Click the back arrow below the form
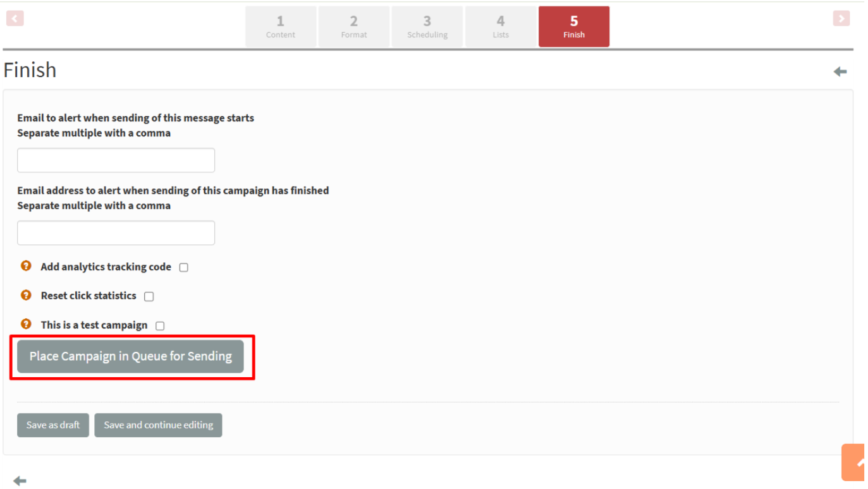This screenshot has height=489, width=868. tap(20, 481)
